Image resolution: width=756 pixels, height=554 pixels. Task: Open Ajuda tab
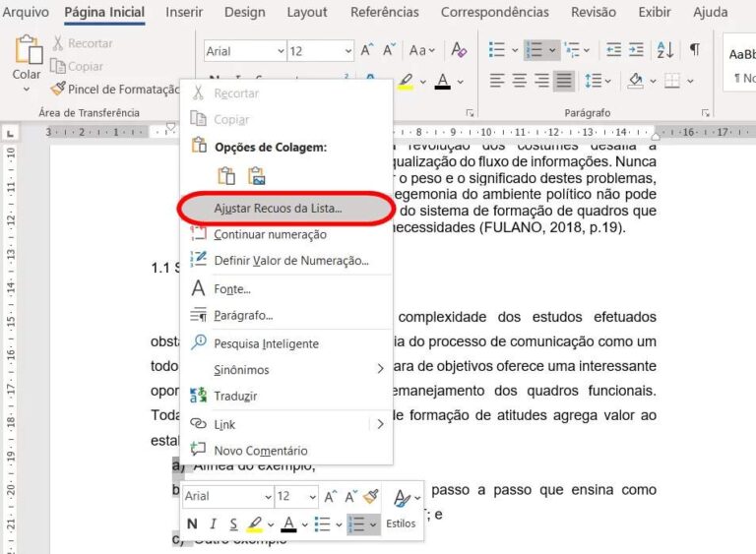710,12
